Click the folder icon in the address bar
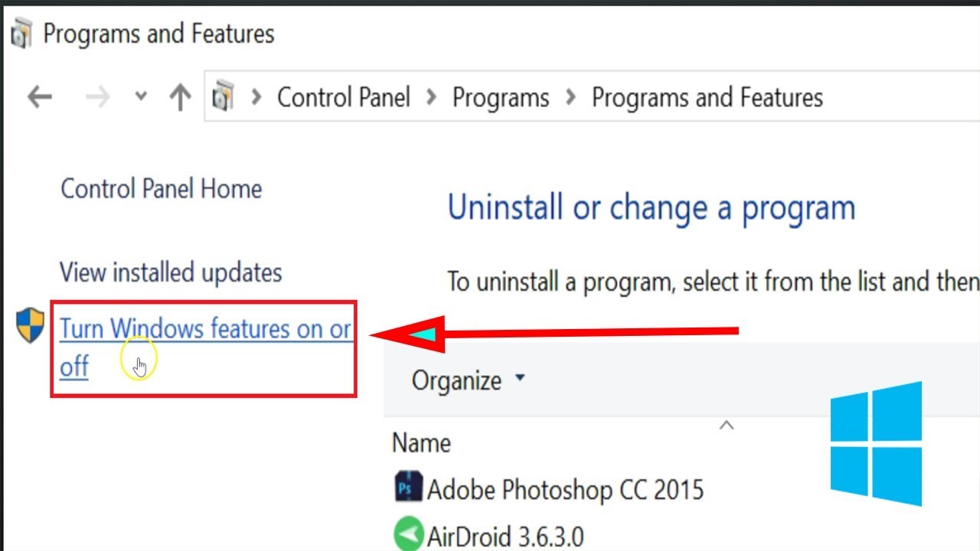The height and width of the screenshot is (551, 980). tap(223, 97)
